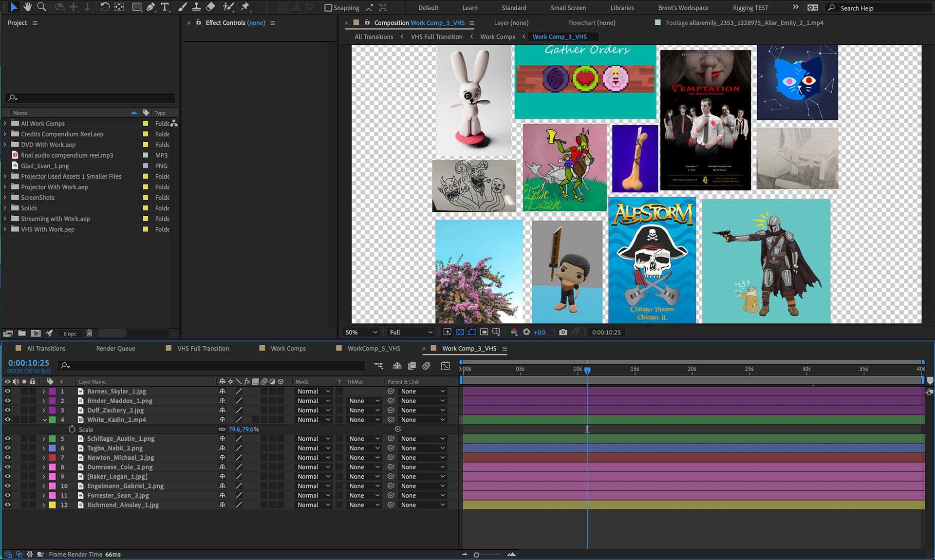Enable the Snapping checkbox
The image size is (935, 560).
(328, 8)
